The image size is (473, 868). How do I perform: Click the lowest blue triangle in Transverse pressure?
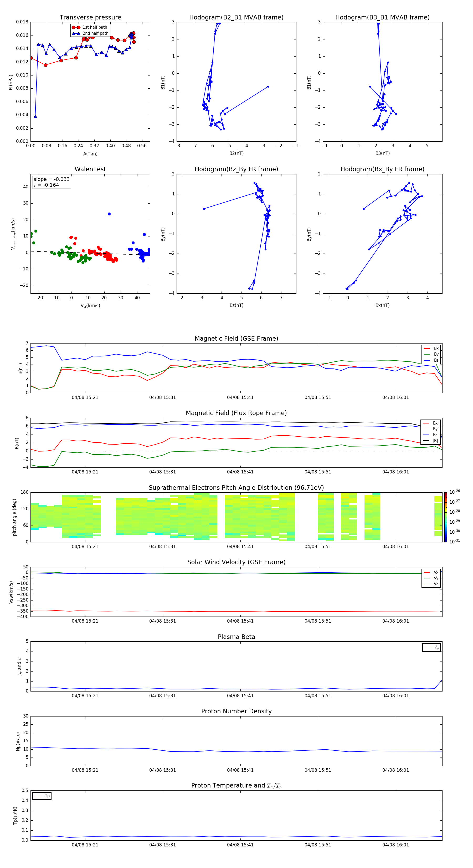point(35,116)
